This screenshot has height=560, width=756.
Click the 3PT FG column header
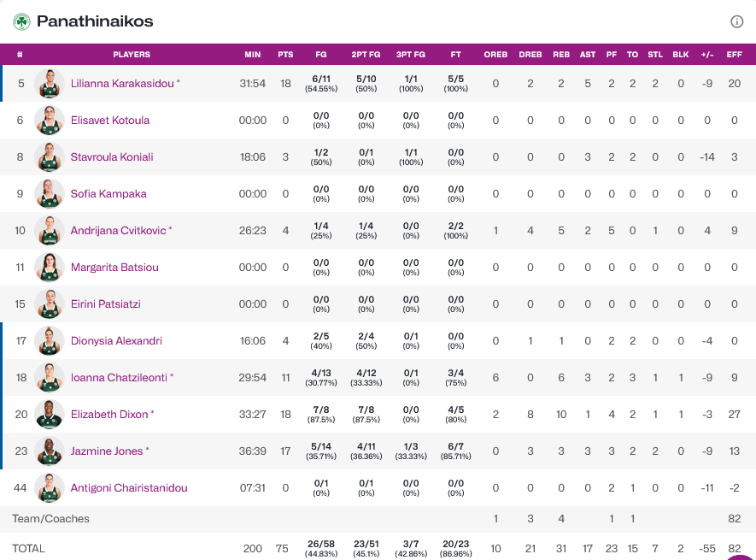point(411,55)
